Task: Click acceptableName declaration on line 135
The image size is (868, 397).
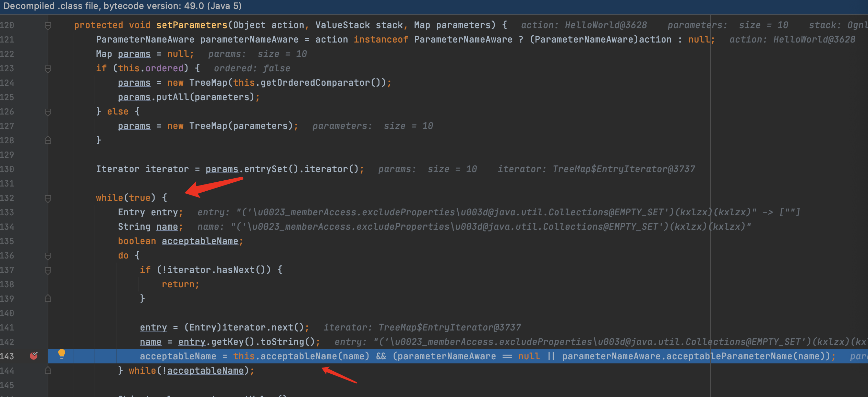Action: tap(200, 241)
